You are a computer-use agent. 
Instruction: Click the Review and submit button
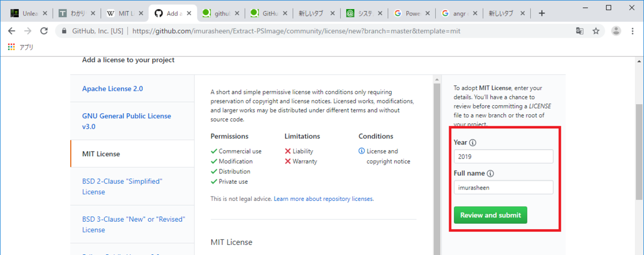(491, 215)
